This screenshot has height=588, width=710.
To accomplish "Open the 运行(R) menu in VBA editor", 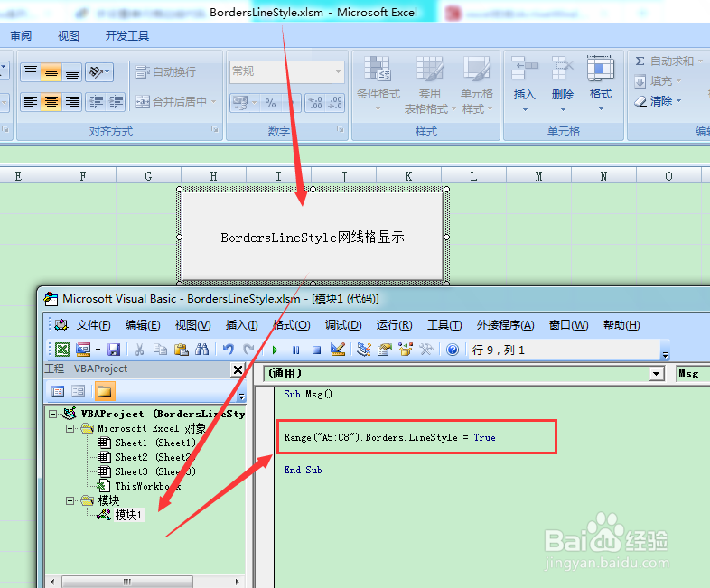I will tap(394, 325).
